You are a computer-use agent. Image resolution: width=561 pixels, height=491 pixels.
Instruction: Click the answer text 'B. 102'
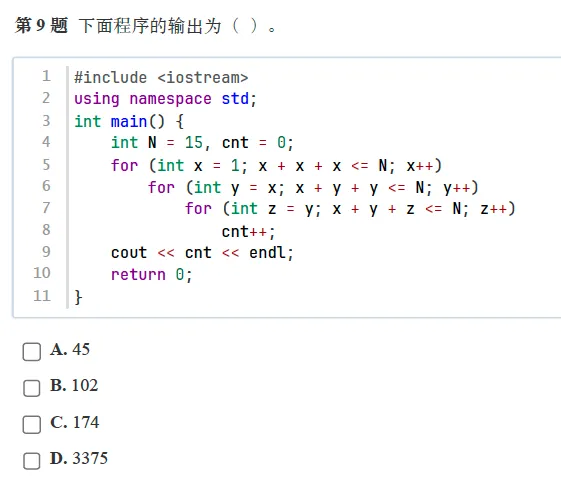tap(74, 385)
